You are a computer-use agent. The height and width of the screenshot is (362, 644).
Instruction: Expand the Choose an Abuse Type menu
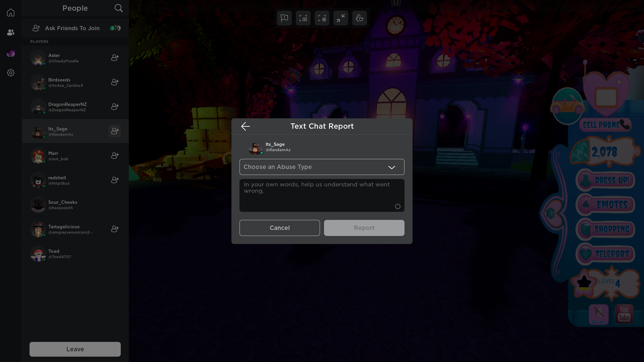(322, 167)
